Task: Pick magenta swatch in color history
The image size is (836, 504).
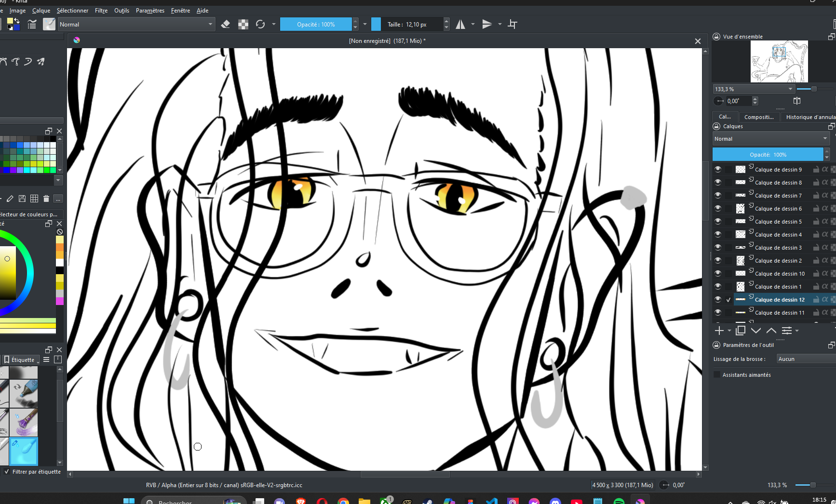Action: coord(60,301)
